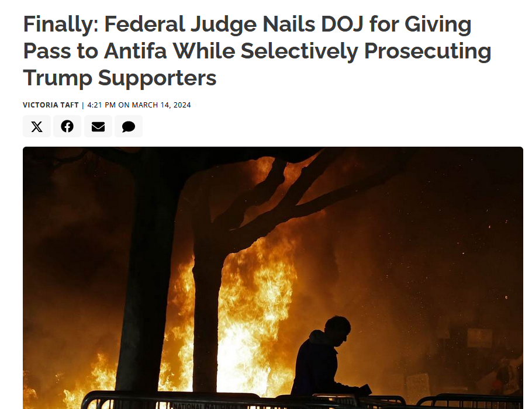Click 'Selectively Prosecuting' in the headline
This screenshot has width=532, height=409.
(366, 51)
